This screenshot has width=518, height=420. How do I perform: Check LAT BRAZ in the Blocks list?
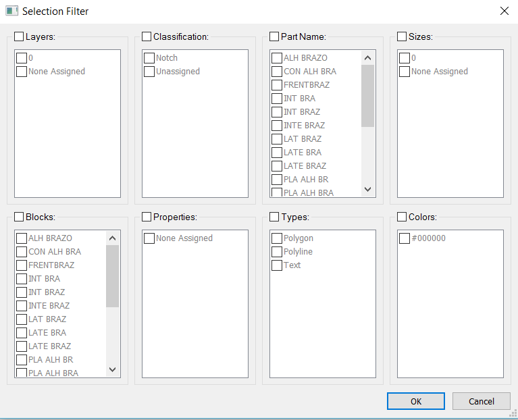(22, 319)
